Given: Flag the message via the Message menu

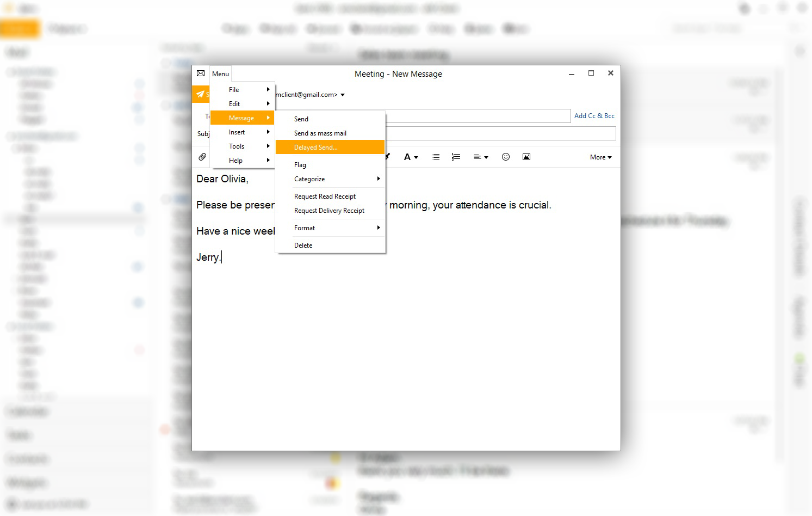Looking at the screenshot, I should point(300,164).
